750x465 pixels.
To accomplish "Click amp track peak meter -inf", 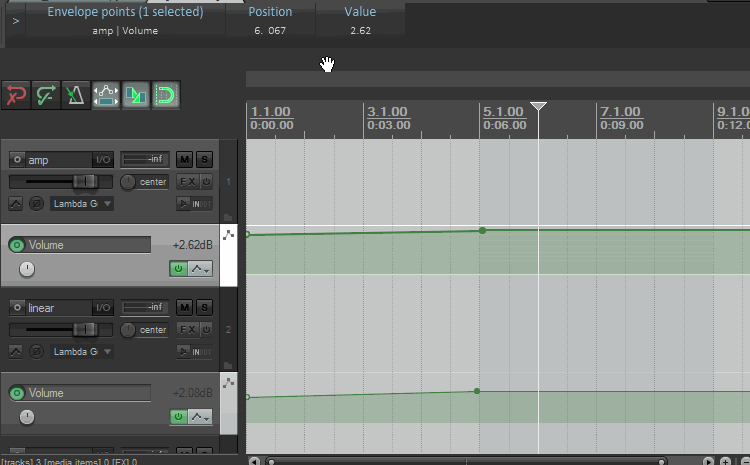I will (144, 159).
